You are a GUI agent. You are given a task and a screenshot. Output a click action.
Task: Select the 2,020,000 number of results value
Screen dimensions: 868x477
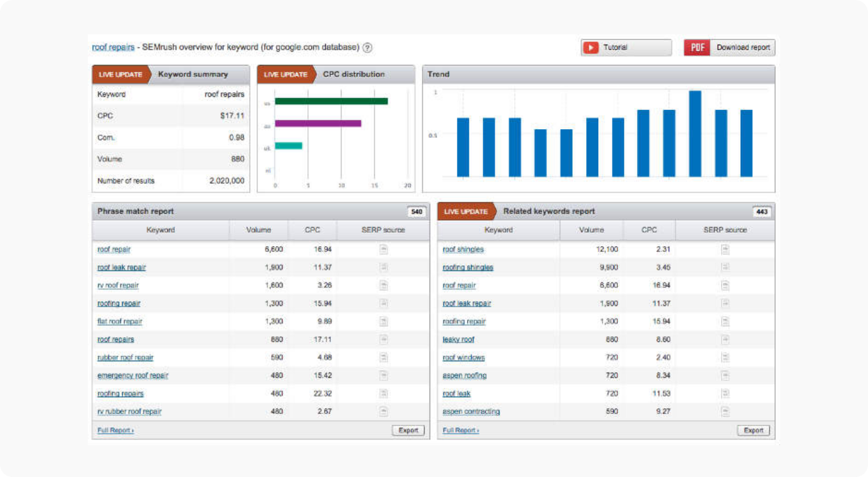227,181
